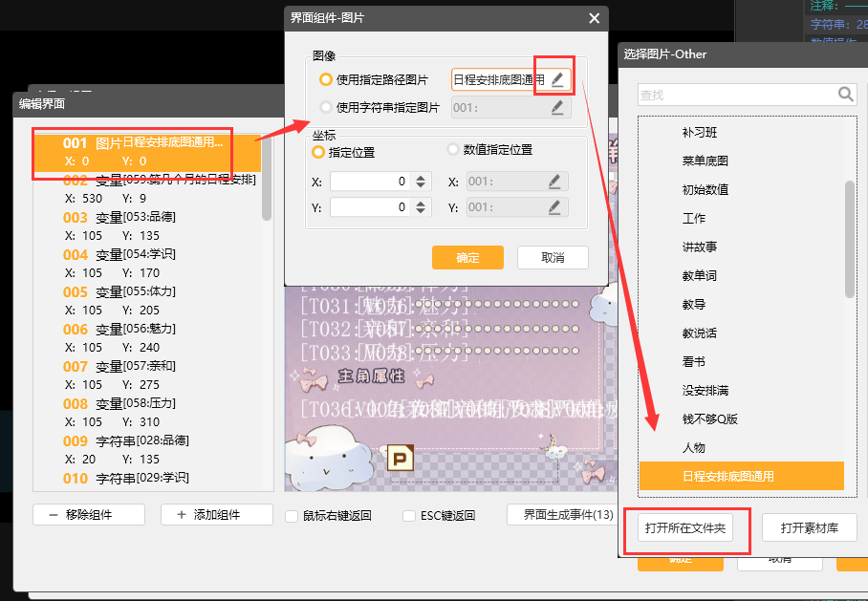
Task: Select 工作 in image list
Action: tap(741, 219)
